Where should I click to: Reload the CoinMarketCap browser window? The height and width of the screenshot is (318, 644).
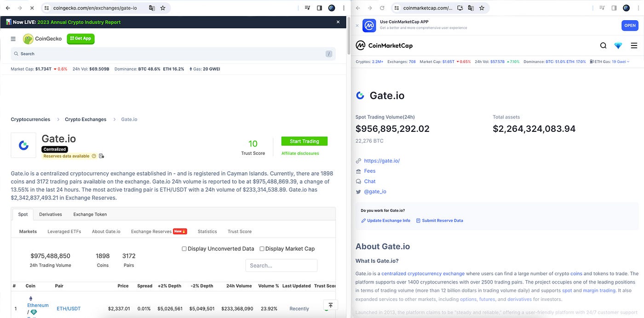pyautogui.click(x=382, y=8)
